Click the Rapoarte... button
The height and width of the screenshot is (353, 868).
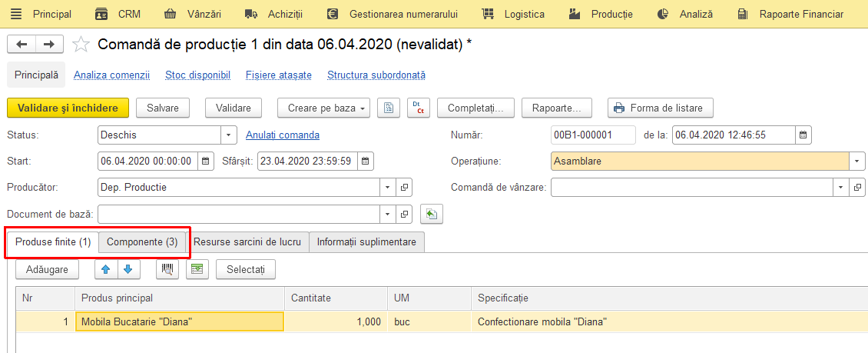coord(556,108)
